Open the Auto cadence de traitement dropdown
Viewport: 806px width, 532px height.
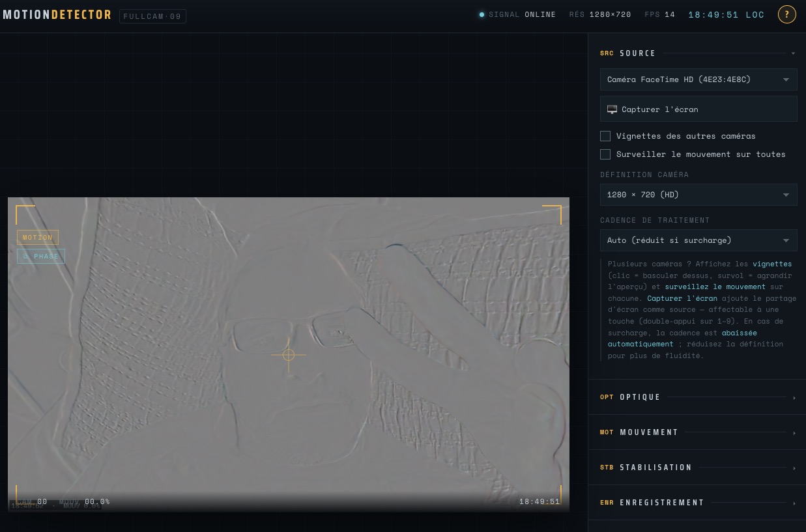[x=698, y=240]
